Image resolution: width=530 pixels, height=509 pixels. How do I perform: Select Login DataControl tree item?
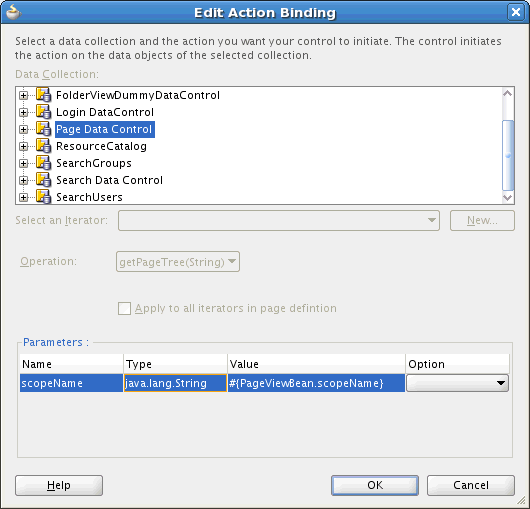tap(105, 112)
